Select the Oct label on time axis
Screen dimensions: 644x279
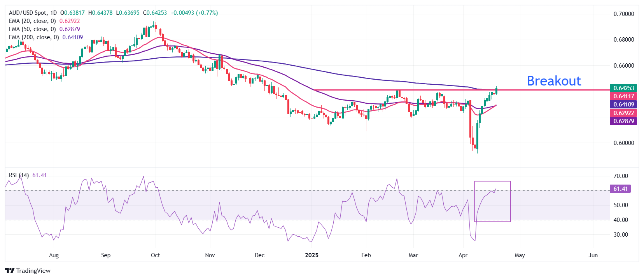tap(155, 255)
